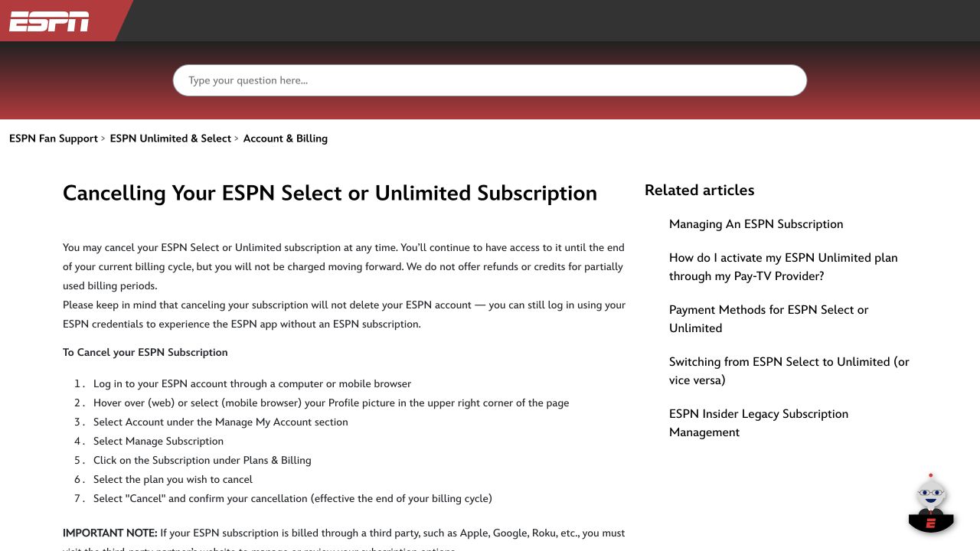Open Account & Billing breadcrumb
The image size is (980, 551).
tap(286, 139)
